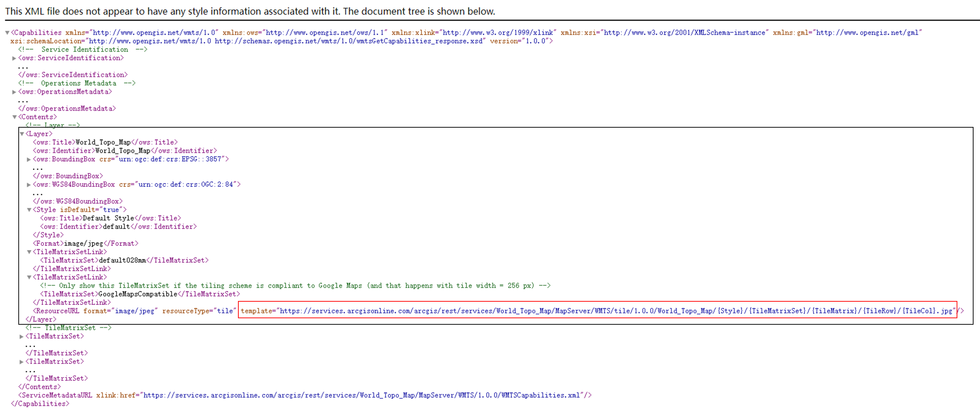Click the ResourceURL template attribute value
Screen dimensions: 980x411
(x=616, y=311)
